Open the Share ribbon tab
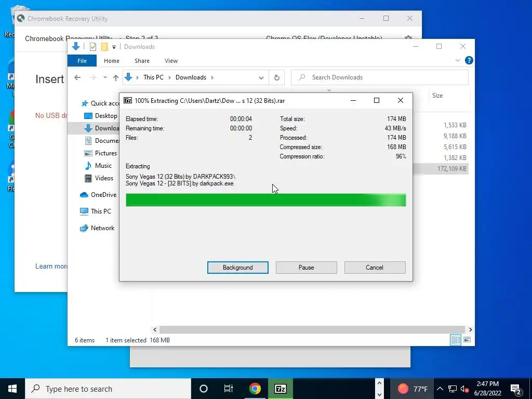 142,61
